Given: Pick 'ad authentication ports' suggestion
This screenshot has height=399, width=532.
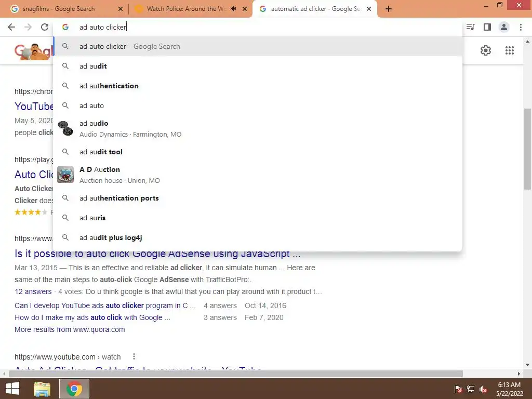Looking at the screenshot, I should click(x=258, y=198).
